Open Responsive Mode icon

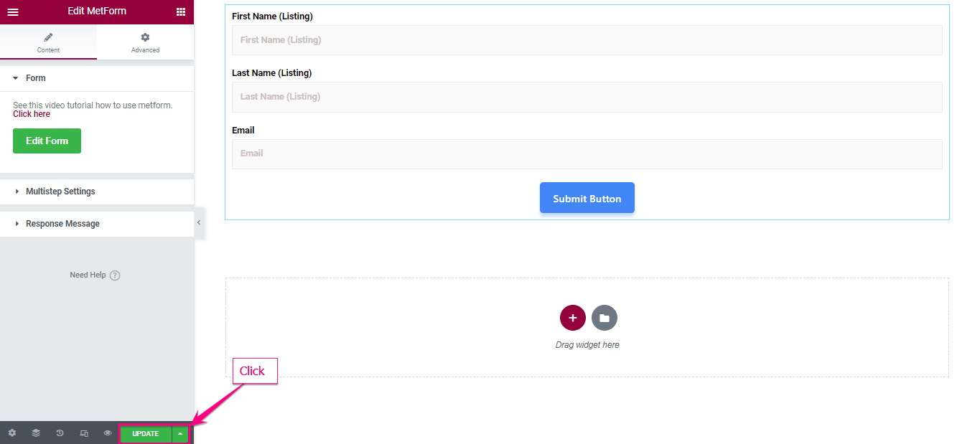pos(84,433)
